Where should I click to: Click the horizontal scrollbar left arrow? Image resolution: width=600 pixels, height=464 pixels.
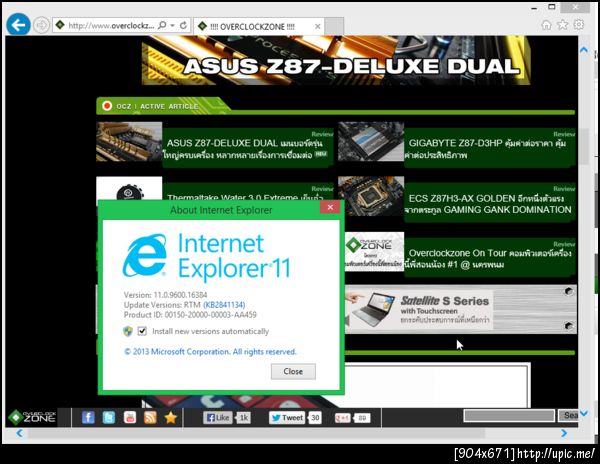click(19, 433)
